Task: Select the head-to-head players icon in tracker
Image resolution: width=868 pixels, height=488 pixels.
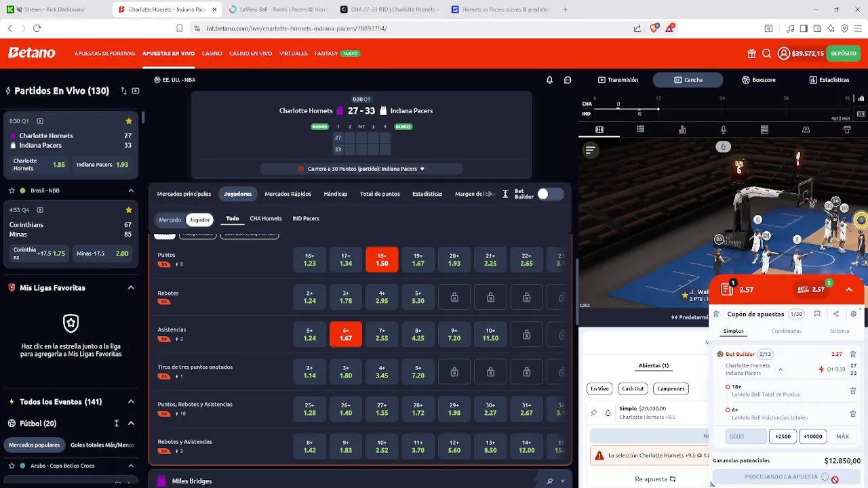Action: (x=806, y=129)
